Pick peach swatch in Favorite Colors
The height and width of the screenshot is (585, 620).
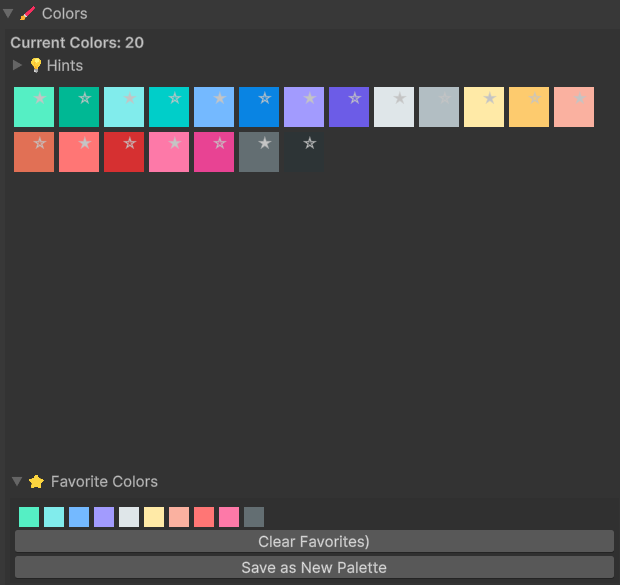(179, 517)
